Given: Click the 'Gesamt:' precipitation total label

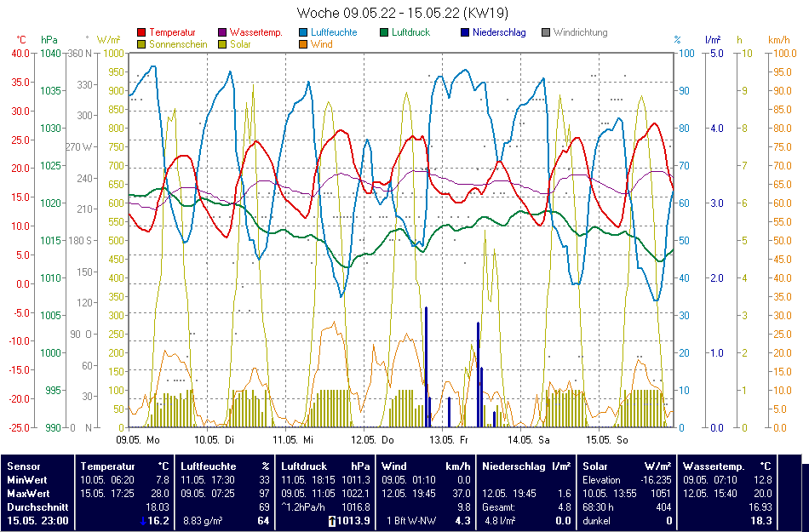Looking at the screenshot, I should click(x=498, y=507).
